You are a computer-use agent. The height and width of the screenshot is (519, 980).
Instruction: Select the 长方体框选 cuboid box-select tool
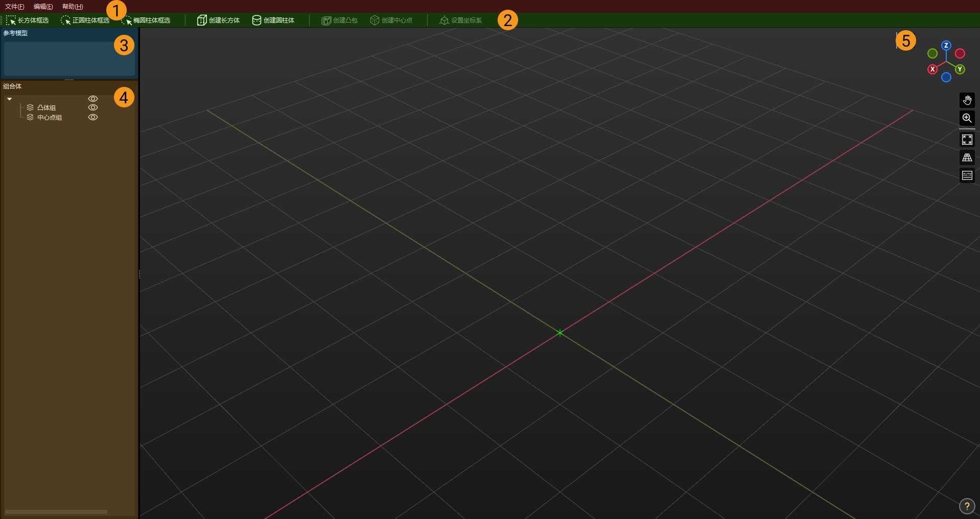(29, 20)
